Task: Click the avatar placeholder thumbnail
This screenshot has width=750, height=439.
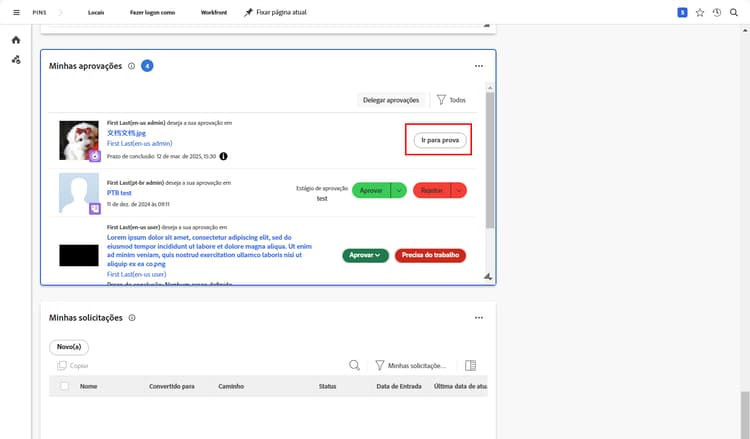Action: [78, 192]
